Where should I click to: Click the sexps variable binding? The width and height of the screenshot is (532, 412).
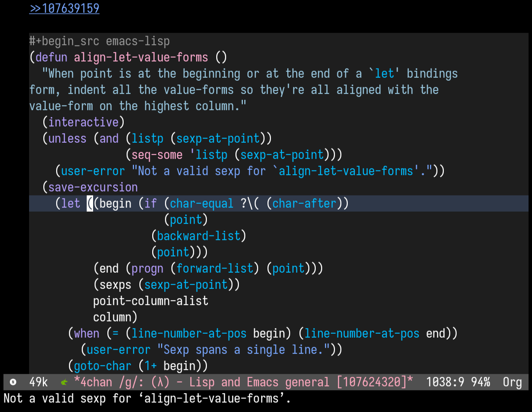166,285
